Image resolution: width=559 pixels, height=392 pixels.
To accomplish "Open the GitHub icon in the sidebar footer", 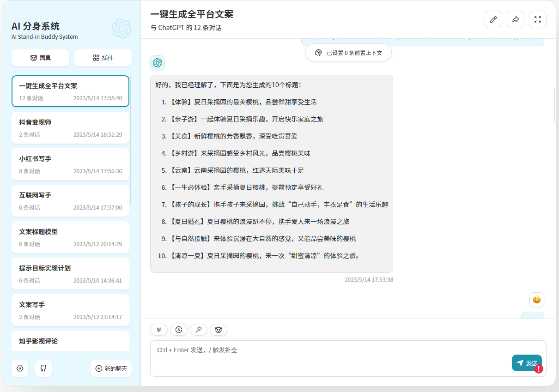I will coord(43,368).
